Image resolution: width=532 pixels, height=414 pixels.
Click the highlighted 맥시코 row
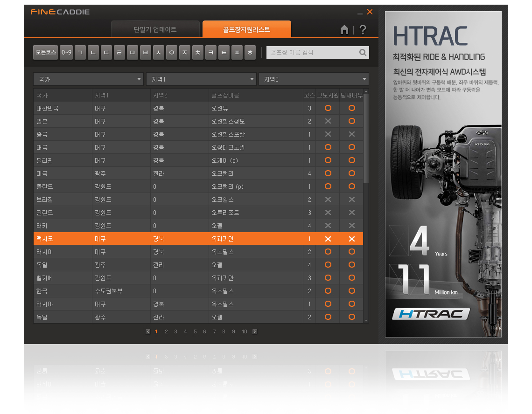pyautogui.click(x=198, y=239)
